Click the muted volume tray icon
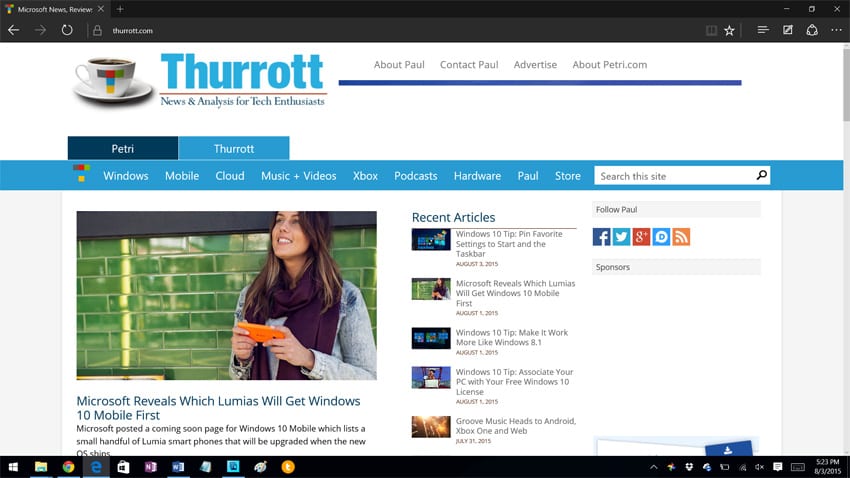 (759, 467)
